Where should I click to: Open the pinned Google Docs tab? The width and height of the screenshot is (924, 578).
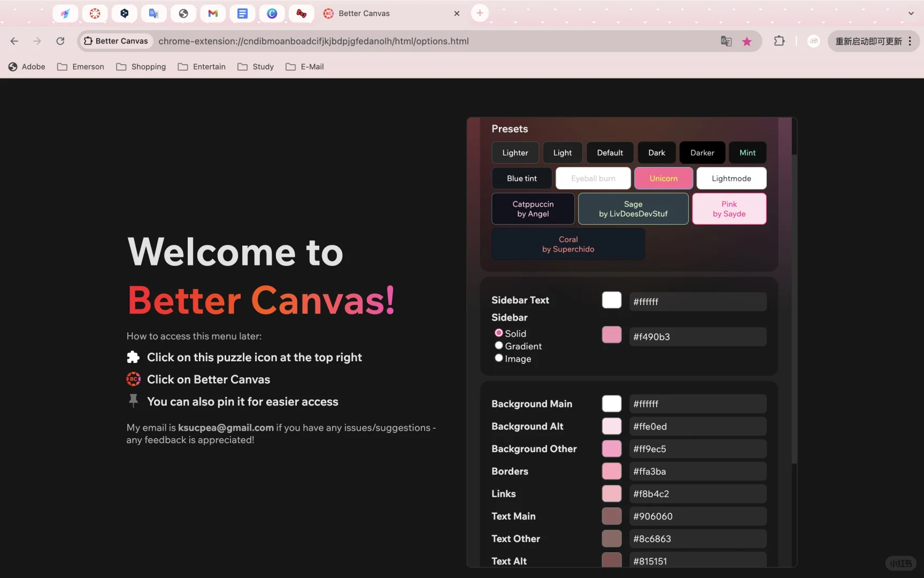pyautogui.click(x=242, y=13)
